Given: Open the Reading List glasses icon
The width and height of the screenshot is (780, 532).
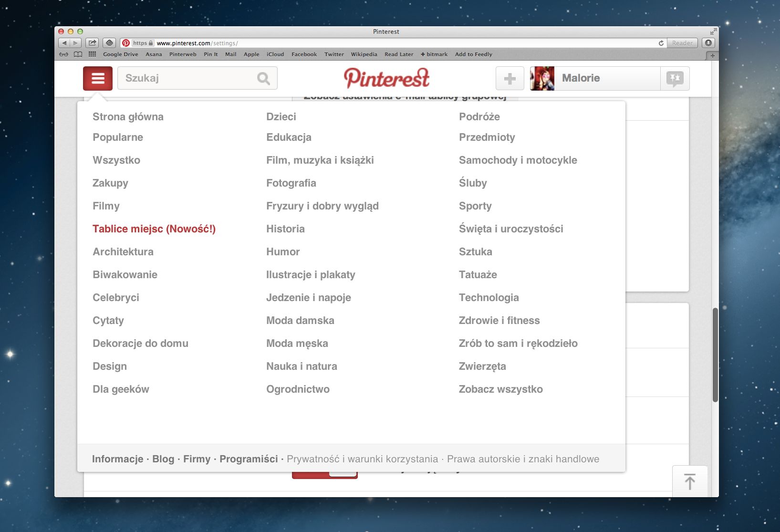Looking at the screenshot, I should [x=63, y=54].
